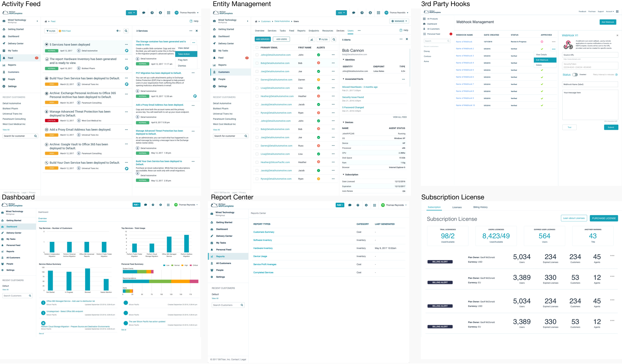The width and height of the screenshot is (622, 364).
Task: Close the '3 Services' panel in Activity Feed
Action: tap(197, 31)
